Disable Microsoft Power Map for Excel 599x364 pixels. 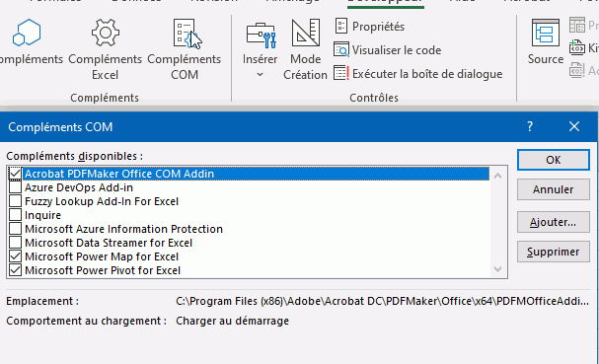tap(15, 255)
